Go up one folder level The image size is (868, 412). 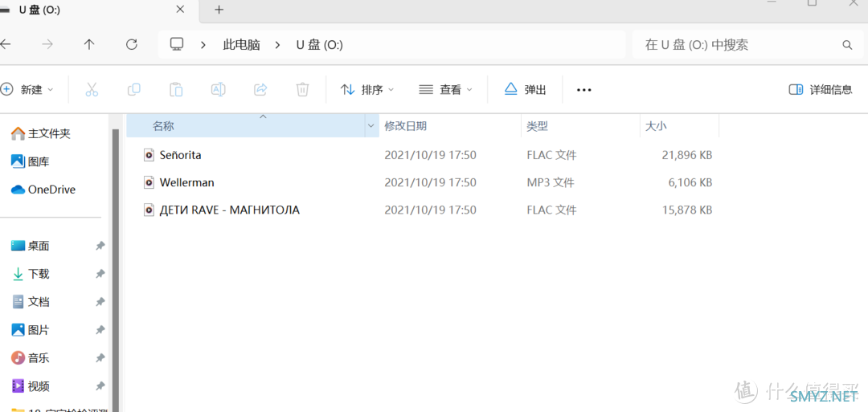click(x=89, y=44)
